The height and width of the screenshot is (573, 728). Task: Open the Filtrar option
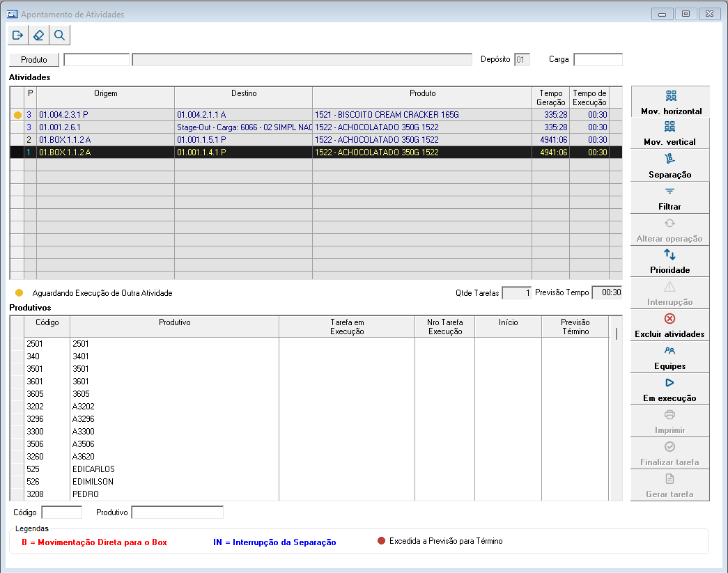pos(670,198)
